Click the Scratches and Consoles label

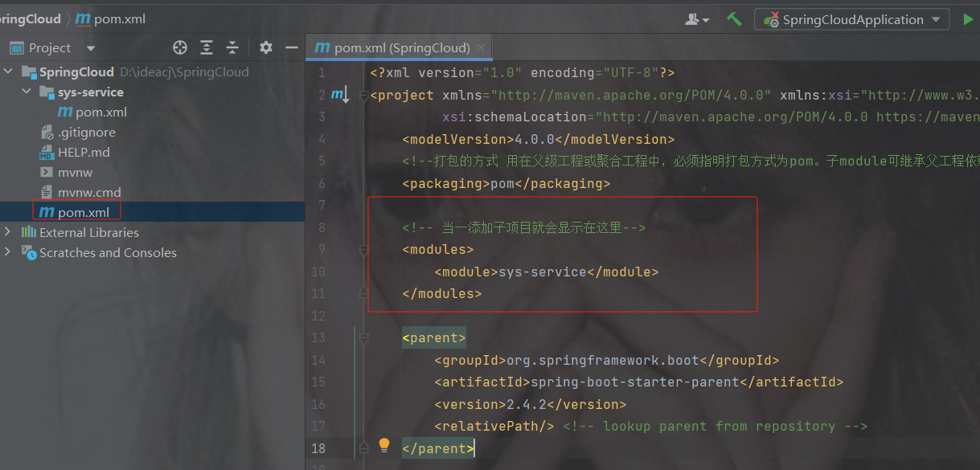[x=108, y=252]
